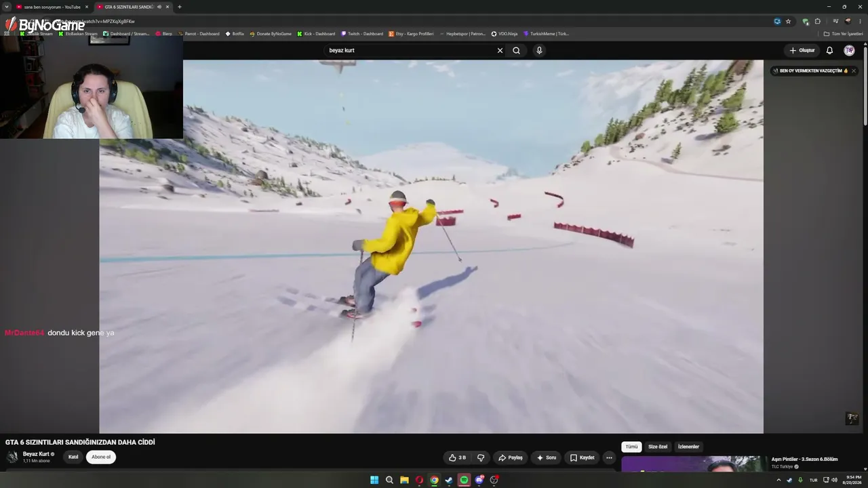Viewport: 868px width, 488px height.
Task: Focus the YouTube search field with beyaz kurt
Action: tap(410, 50)
